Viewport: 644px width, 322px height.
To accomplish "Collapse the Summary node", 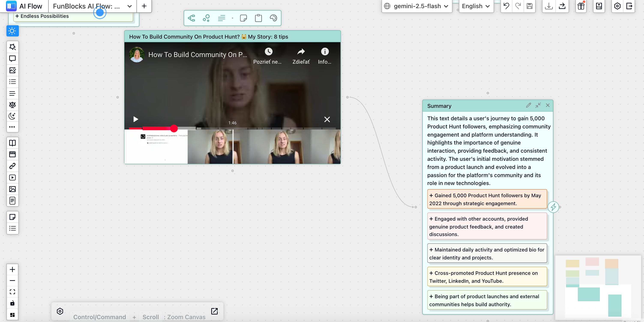I will point(538,105).
